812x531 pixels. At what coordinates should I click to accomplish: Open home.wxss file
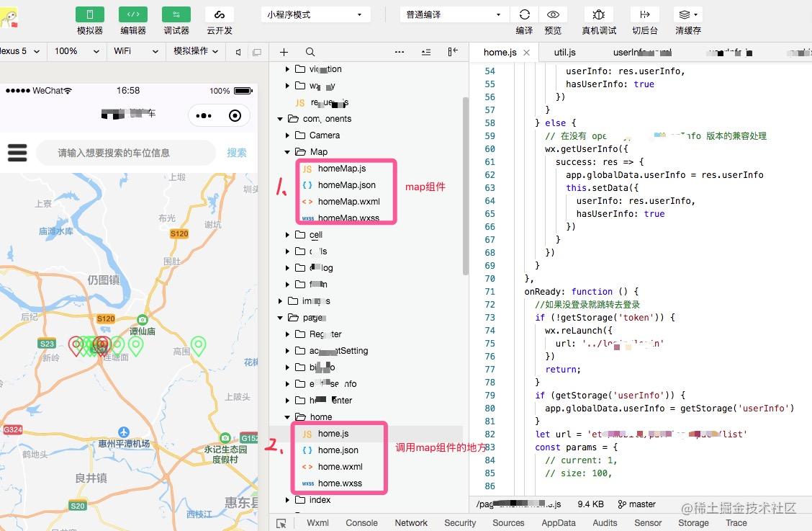click(x=340, y=483)
